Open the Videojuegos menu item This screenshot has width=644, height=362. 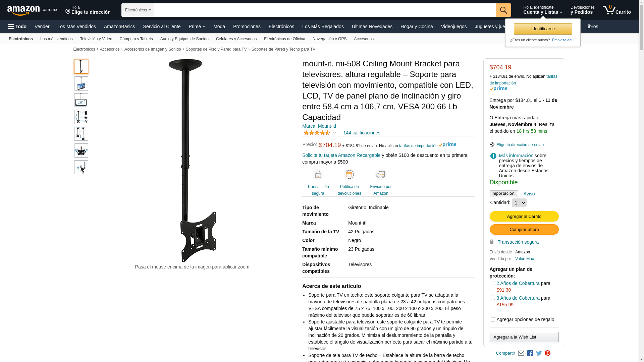(453, 26)
